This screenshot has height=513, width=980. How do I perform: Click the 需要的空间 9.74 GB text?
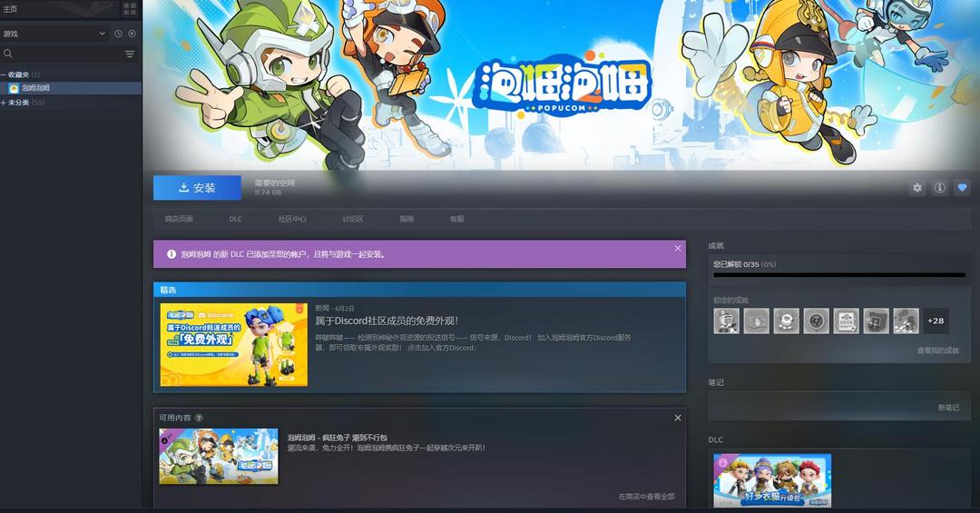click(x=274, y=188)
